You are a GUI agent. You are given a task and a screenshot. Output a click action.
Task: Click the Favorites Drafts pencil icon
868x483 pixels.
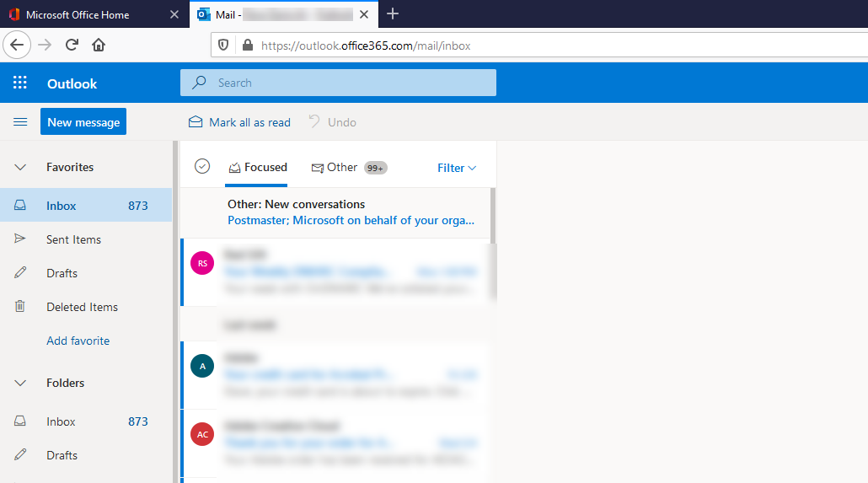(20, 272)
